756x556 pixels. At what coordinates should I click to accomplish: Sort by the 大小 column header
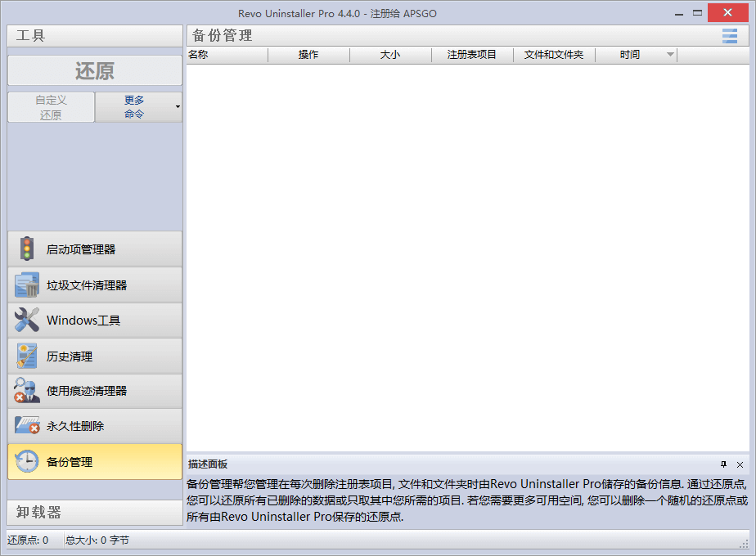pyautogui.click(x=390, y=55)
